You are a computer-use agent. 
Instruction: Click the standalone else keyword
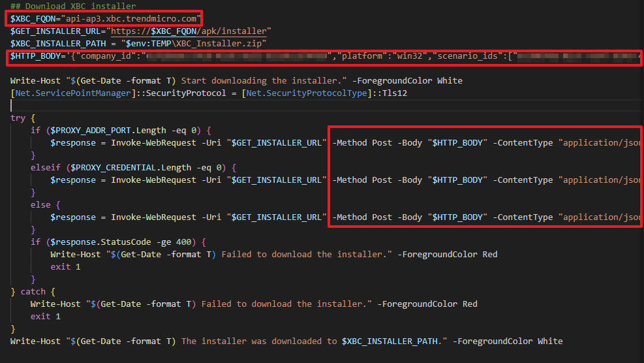tap(40, 205)
